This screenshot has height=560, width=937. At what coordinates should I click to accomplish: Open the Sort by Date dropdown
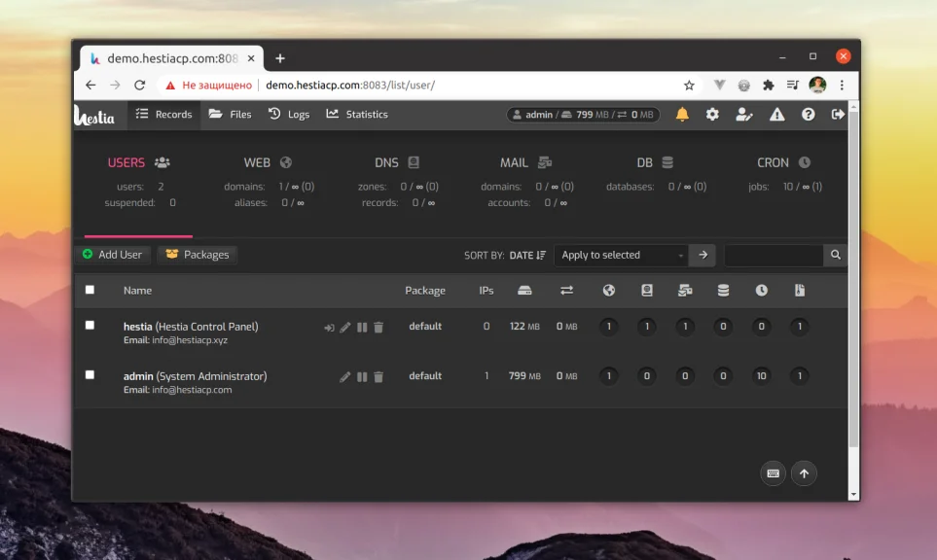527,256
